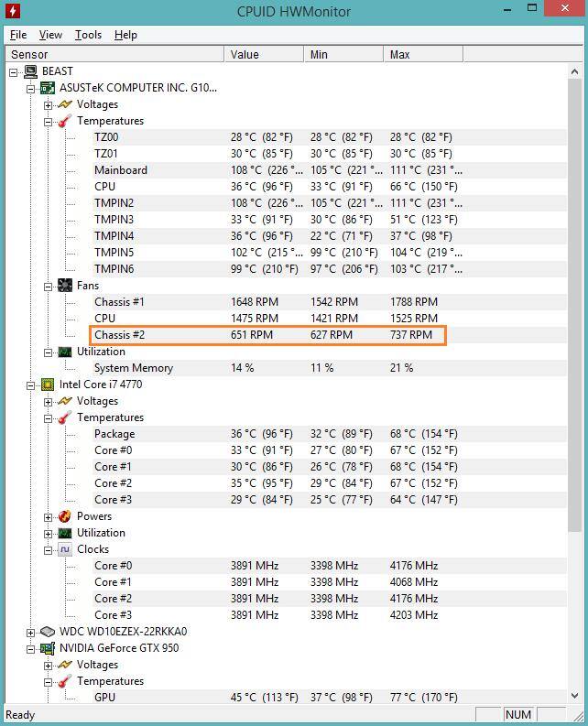Click the scrollbar up arrow
Screen dimensions: 588x726
coord(574,71)
